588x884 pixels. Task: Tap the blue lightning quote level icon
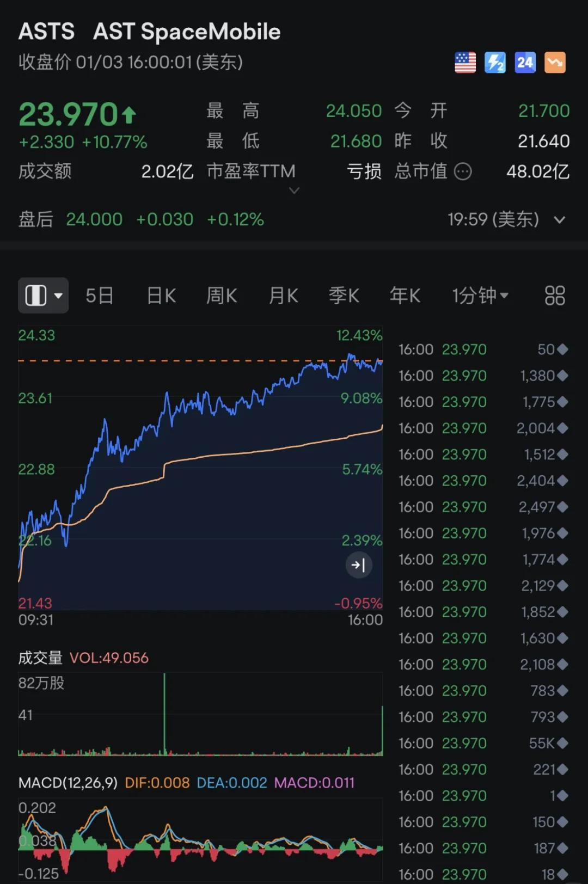pyautogui.click(x=495, y=63)
